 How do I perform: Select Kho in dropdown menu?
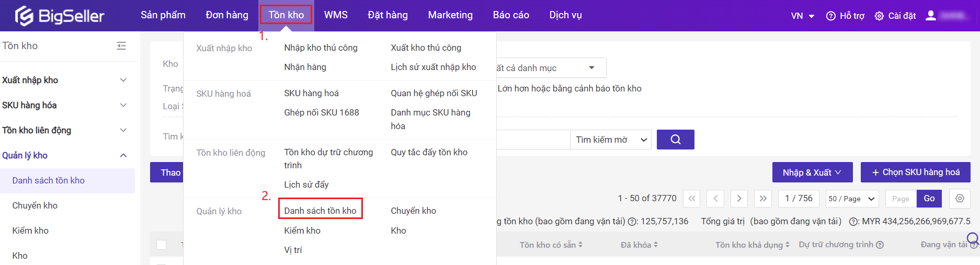398,231
